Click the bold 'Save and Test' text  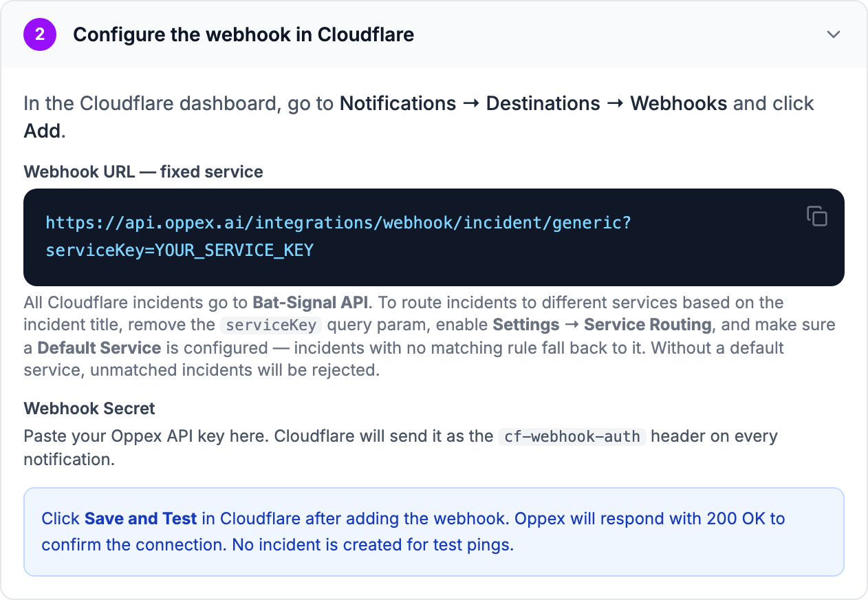click(x=141, y=518)
